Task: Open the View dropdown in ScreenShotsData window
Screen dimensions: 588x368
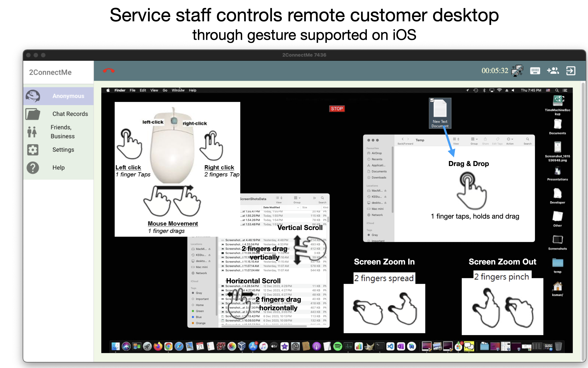Action: point(279,200)
